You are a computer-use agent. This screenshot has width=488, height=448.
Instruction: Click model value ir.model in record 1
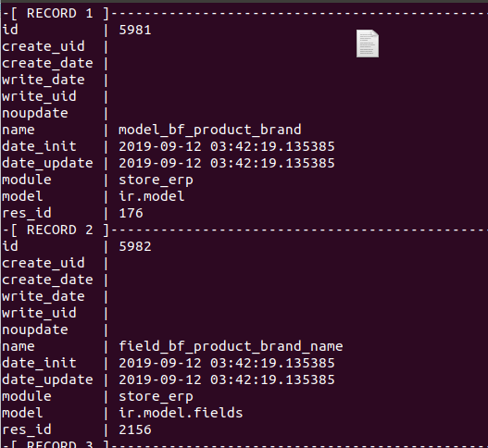pos(152,196)
